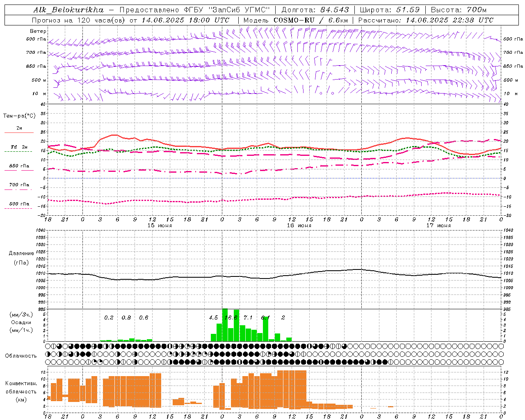This screenshot has height=420, width=525.
Task: Select the 0.8 precipitation total
Action: pyautogui.click(x=126, y=318)
